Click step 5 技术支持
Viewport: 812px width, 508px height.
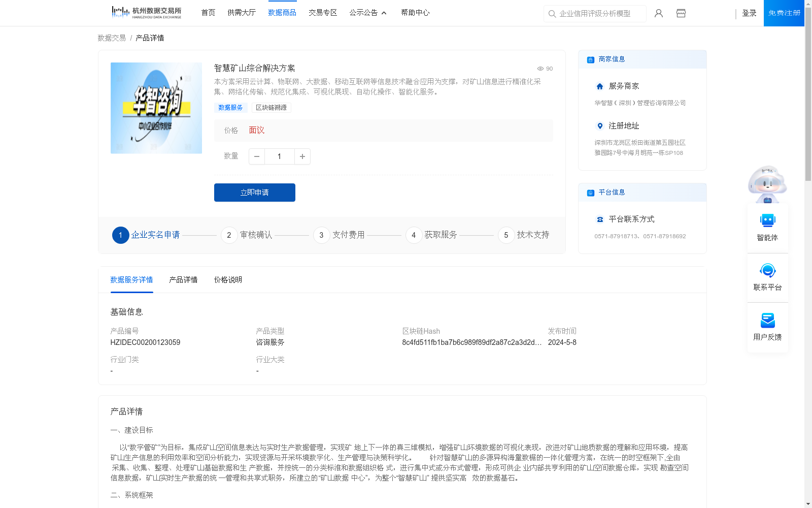pyautogui.click(x=524, y=235)
